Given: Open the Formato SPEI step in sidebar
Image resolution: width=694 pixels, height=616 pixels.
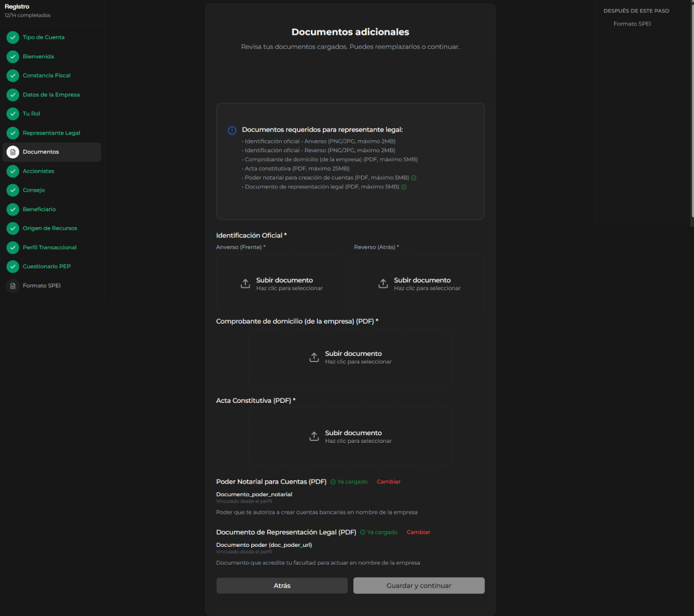Looking at the screenshot, I should pos(52,286).
